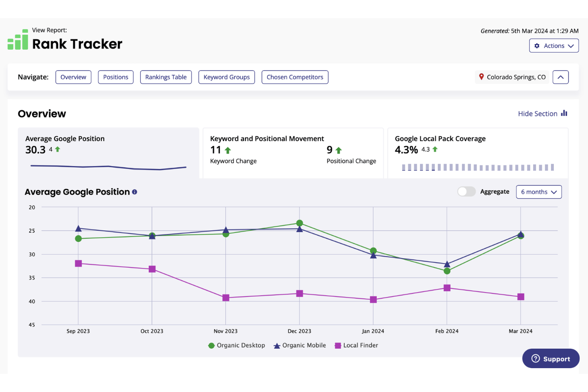Click Organic Desktop data point for Dec 2023

(x=300, y=223)
